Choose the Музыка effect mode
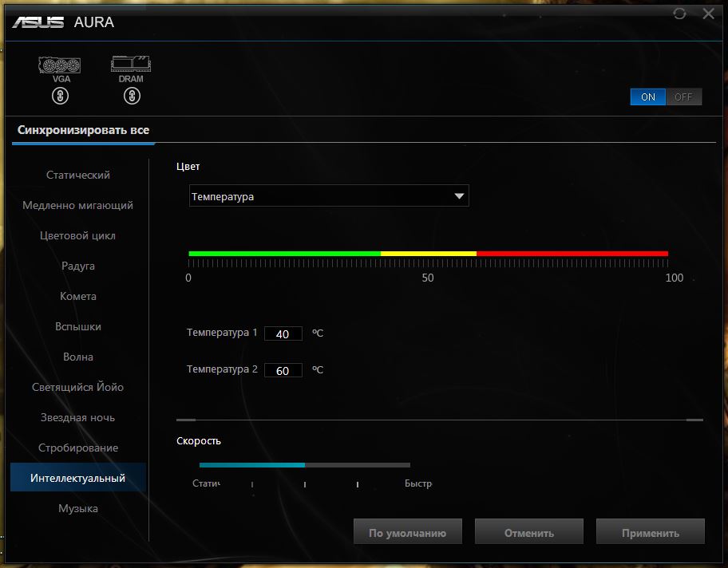 pos(78,509)
